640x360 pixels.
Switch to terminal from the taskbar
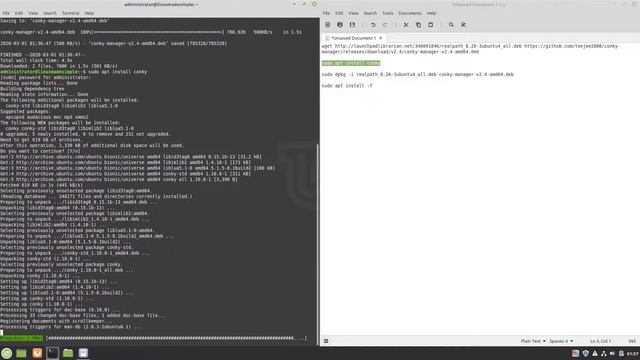(52, 353)
